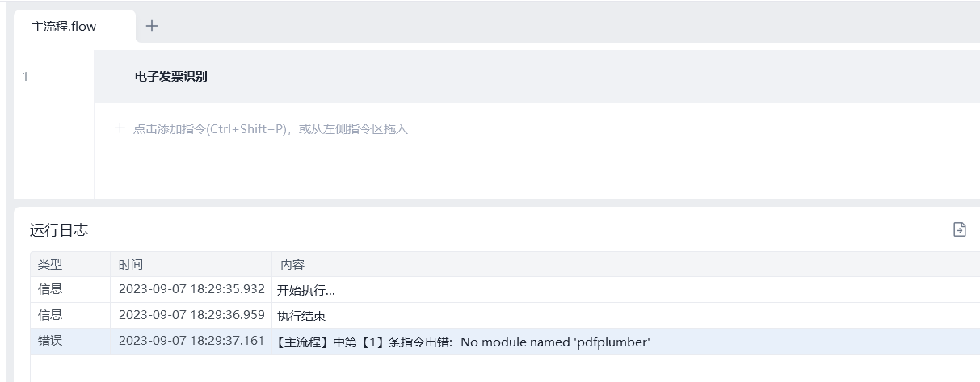Click the export run log icon

point(960,229)
